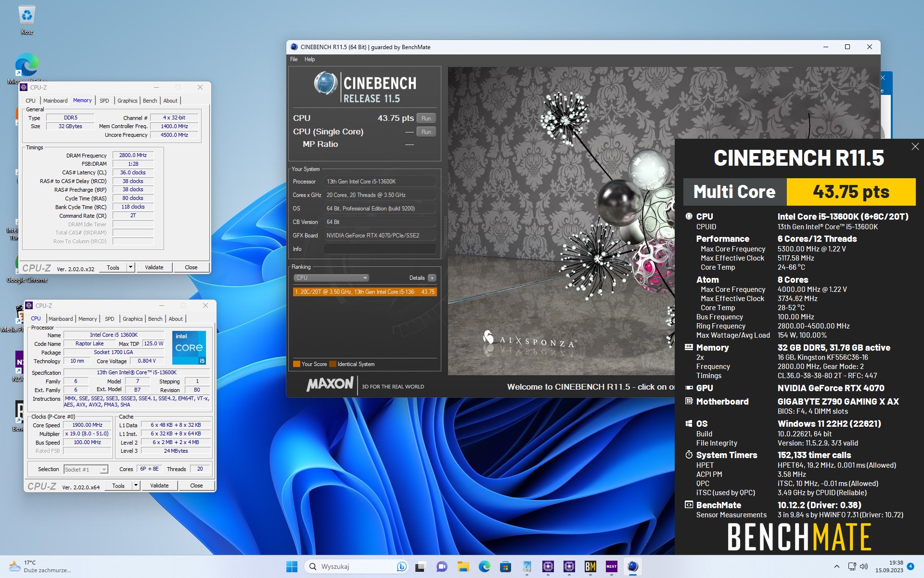Click the Details arrow button in Ranking
Image resolution: width=924 pixels, height=578 pixels.
432,278
